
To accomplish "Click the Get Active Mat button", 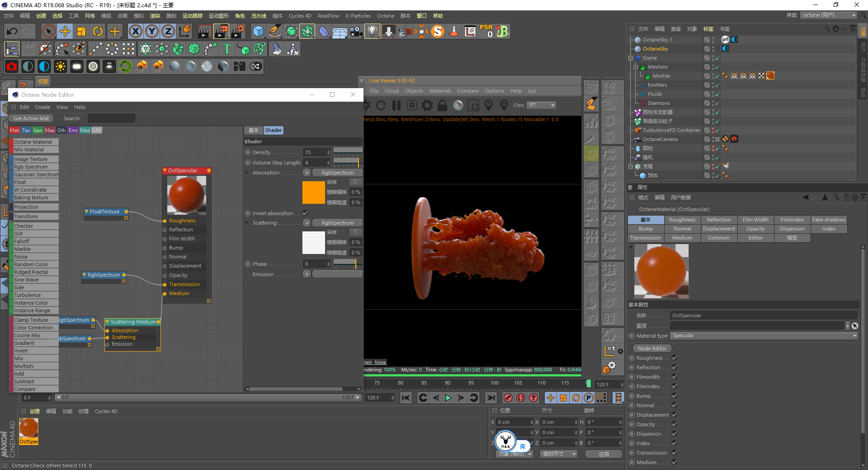I will click(x=31, y=118).
